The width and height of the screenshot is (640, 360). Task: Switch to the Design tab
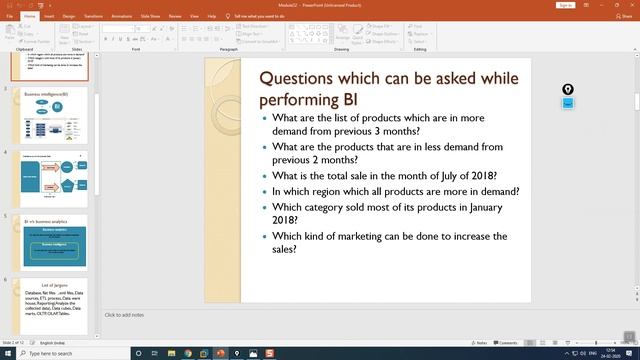tap(69, 16)
